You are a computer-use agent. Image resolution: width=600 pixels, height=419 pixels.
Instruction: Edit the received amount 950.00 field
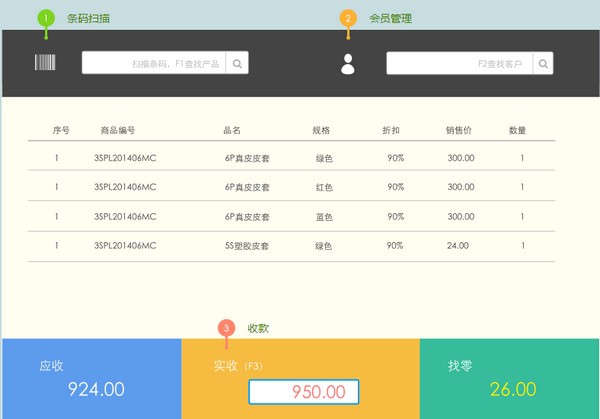(x=303, y=392)
